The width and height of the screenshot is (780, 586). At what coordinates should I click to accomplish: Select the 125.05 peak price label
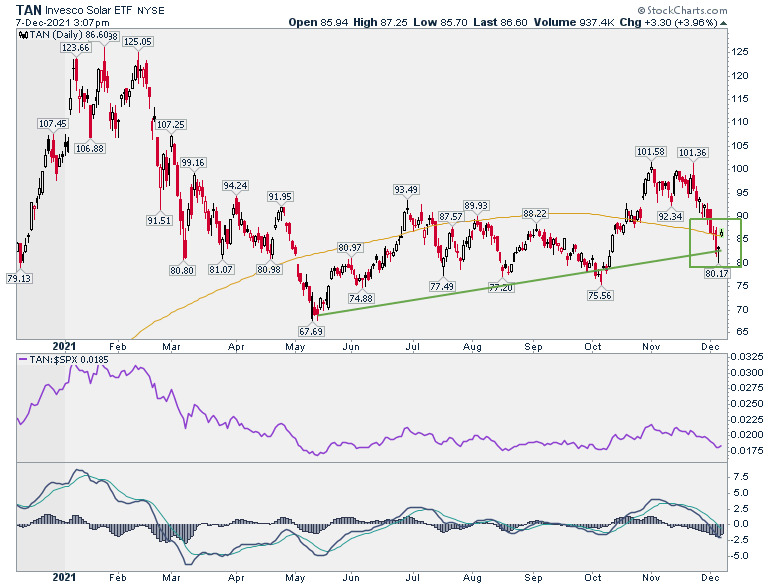coord(138,42)
